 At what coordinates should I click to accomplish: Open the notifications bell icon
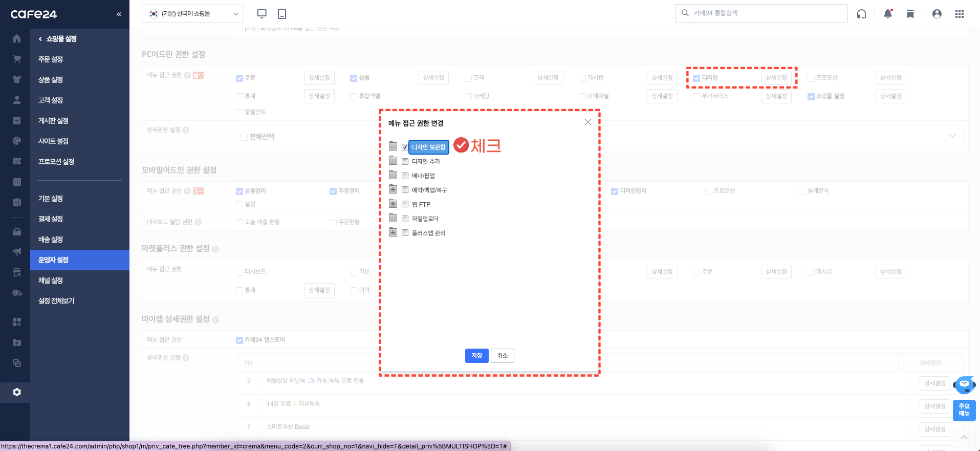tap(888, 14)
